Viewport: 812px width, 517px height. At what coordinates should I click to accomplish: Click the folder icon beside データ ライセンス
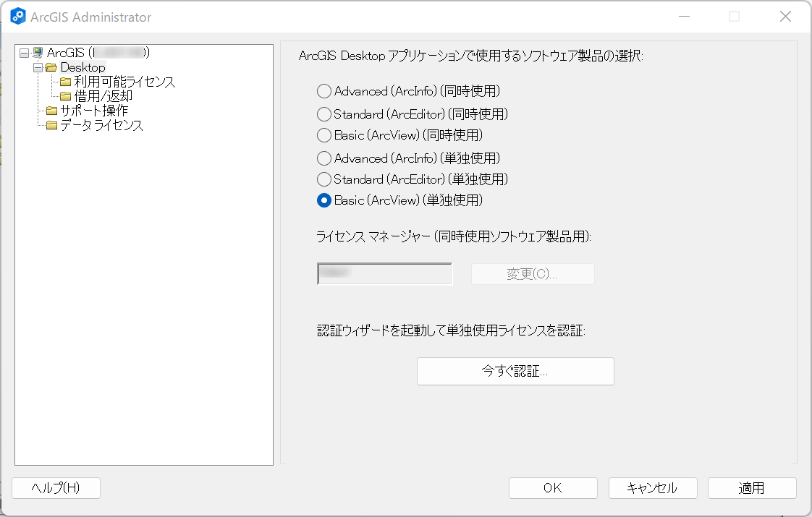coord(51,125)
